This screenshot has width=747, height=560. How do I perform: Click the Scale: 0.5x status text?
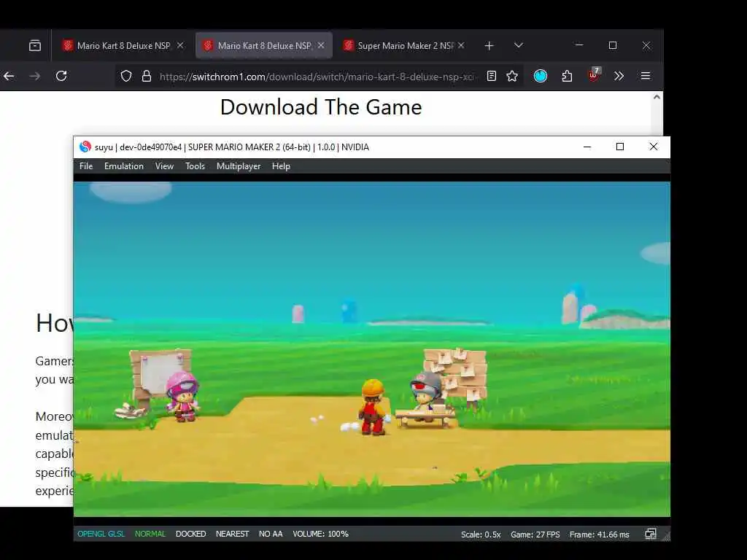click(x=481, y=534)
